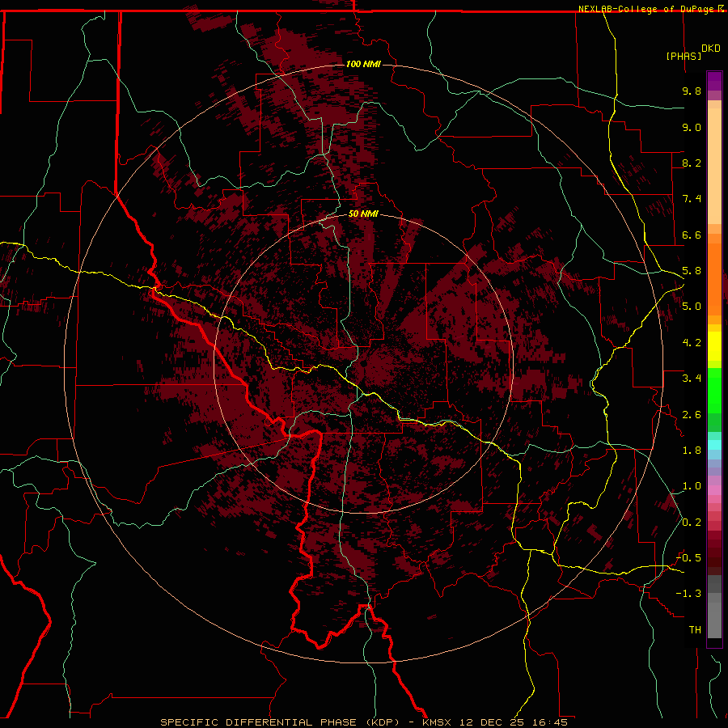The height and width of the screenshot is (728, 728).
Task: Click the "-1.3" legend value
Action: tap(688, 594)
